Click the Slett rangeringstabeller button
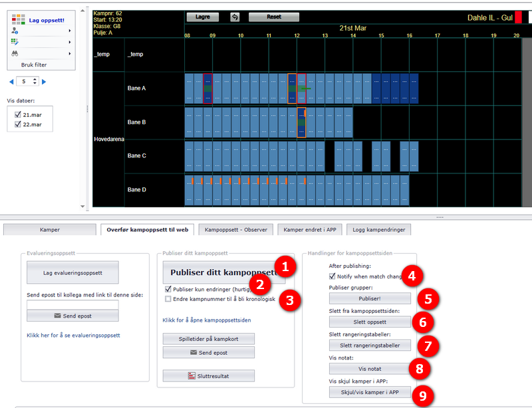Viewport: 532px width, 408px height. point(370,346)
